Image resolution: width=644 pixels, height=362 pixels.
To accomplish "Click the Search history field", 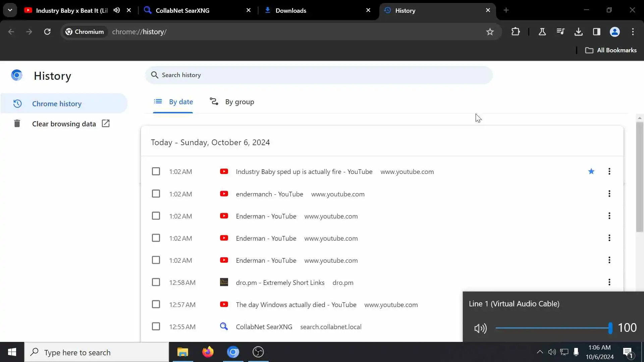I will [319, 75].
